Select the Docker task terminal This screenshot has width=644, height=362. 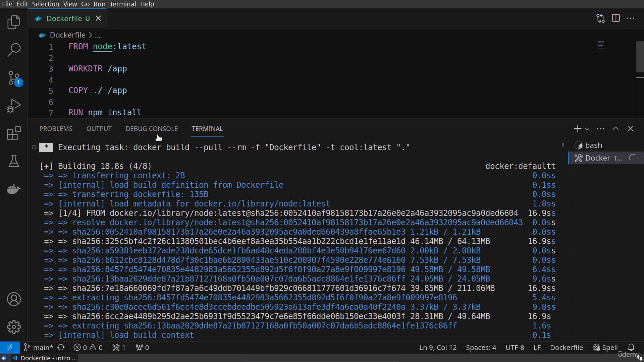pos(606,158)
